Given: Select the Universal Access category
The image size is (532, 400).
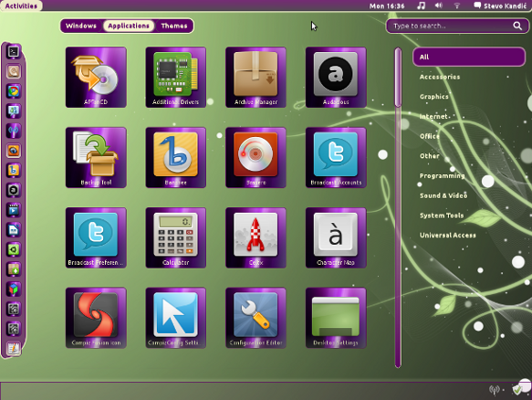Looking at the screenshot, I should 447,235.
